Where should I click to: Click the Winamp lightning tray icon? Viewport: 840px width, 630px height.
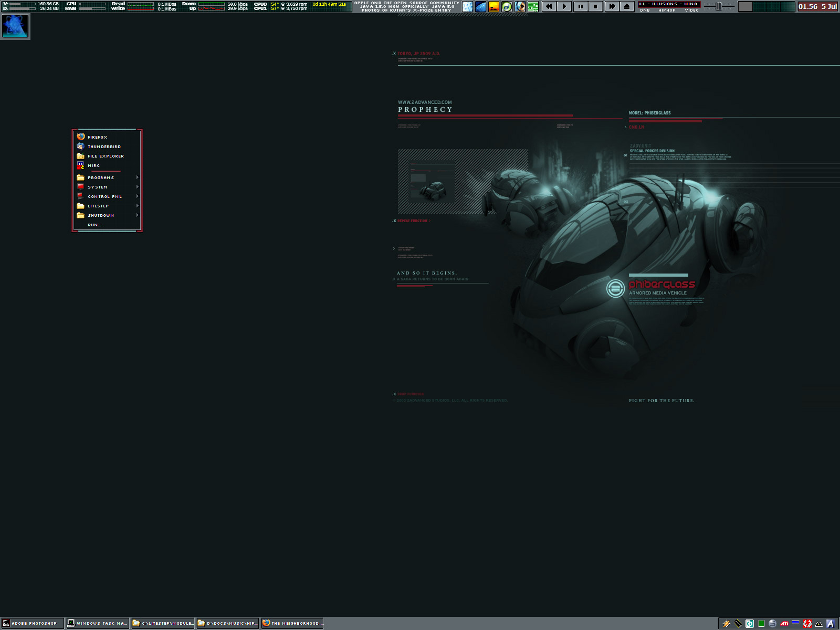click(727, 624)
